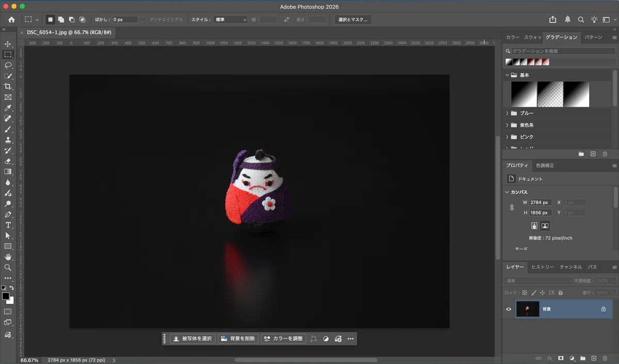Image resolution: width=619 pixels, height=364 pixels.
Task: Select the Brush tool
Action: [8, 129]
